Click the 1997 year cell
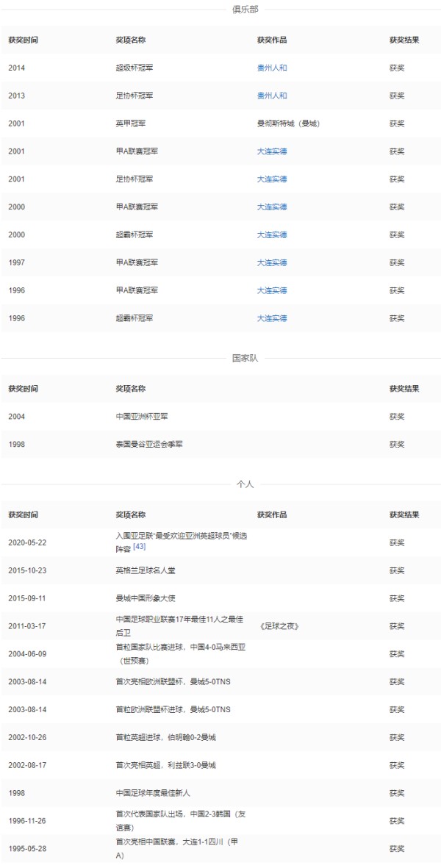This screenshot has height=868, width=441. [x=17, y=262]
